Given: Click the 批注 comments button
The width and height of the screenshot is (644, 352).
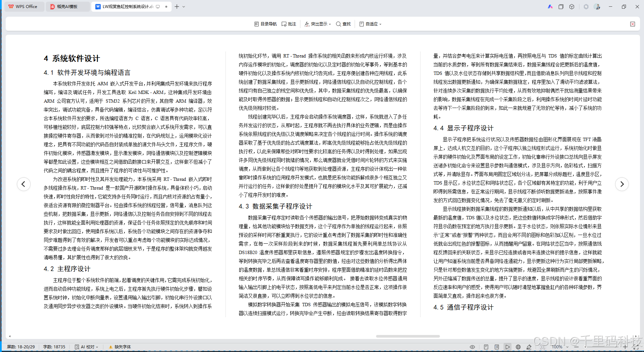Looking at the screenshot, I should tap(289, 24).
